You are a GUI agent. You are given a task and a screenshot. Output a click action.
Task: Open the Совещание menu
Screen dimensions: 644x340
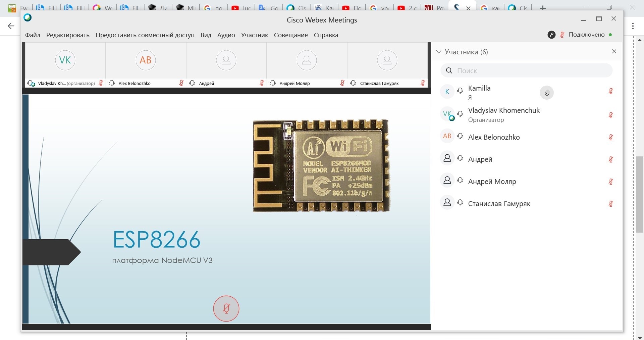click(291, 35)
